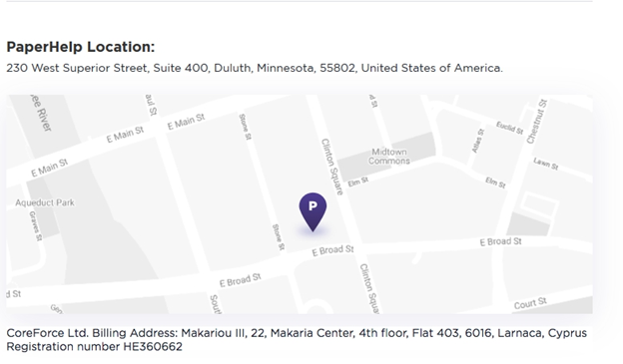Click the river label on the map
The image size is (623, 364).
click(x=41, y=113)
